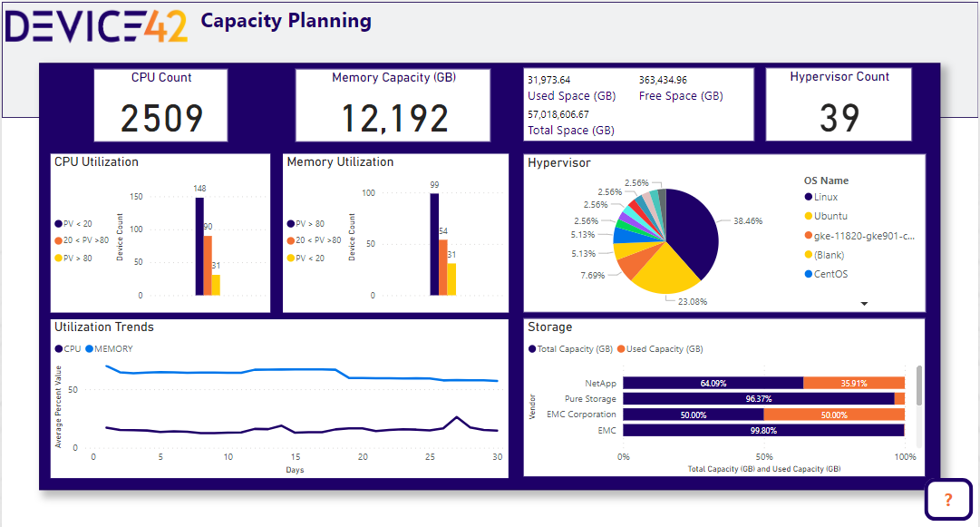Toggle Total Capacity (GB) legend in Storage

click(575, 349)
